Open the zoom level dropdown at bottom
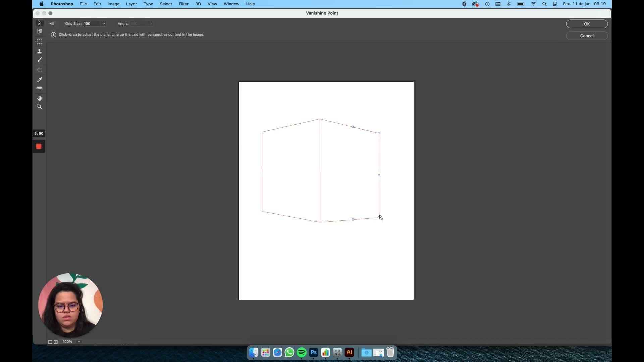Image resolution: width=644 pixels, height=362 pixels. point(79,342)
